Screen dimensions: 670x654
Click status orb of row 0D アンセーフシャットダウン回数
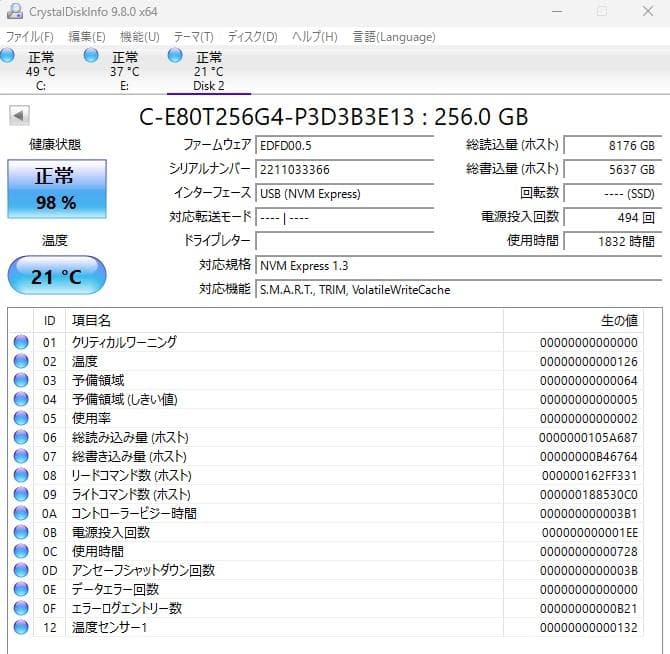[21, 570]
